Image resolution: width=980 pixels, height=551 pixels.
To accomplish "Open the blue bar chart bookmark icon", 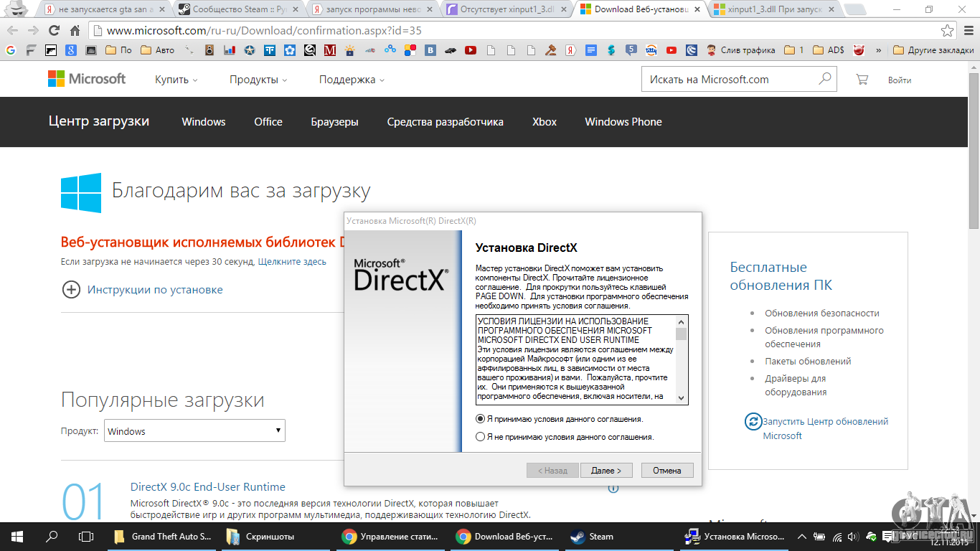I will [230, 50].
